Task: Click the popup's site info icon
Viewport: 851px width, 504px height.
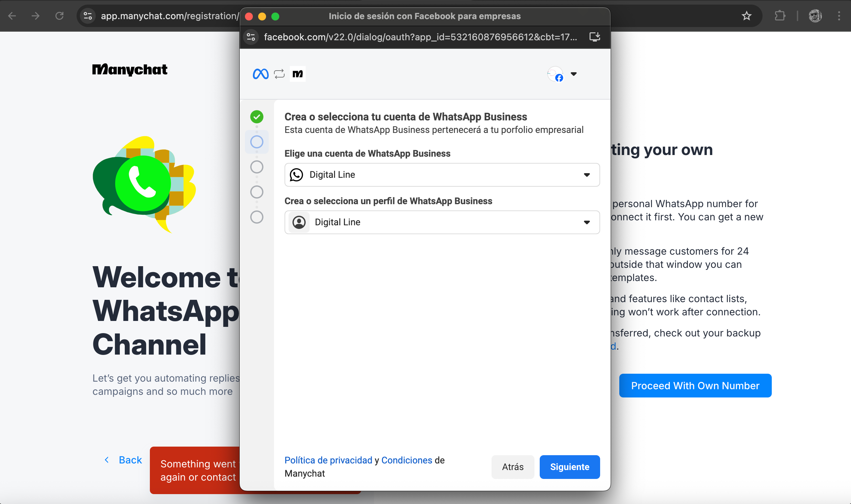Action: click(251, 37)
